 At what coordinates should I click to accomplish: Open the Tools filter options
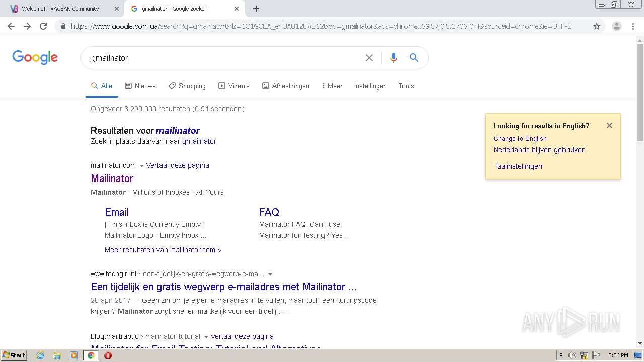click(x=406, y=86)
